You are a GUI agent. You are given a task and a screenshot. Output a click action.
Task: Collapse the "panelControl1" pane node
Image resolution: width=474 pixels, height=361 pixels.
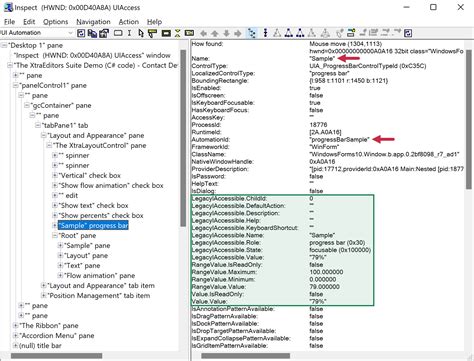coord(15,85)
